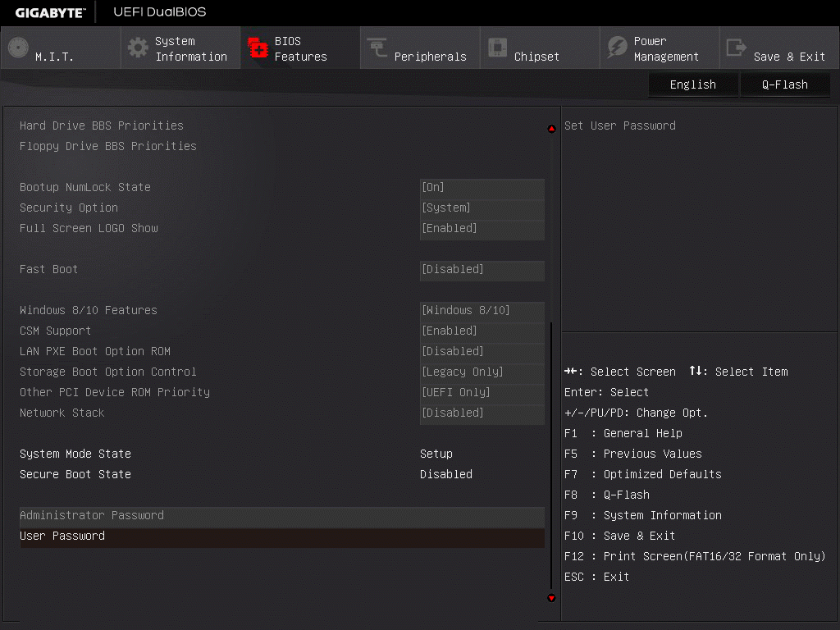Click the F10 Save & Exit hint
The image size is (840, 630).
620,536
